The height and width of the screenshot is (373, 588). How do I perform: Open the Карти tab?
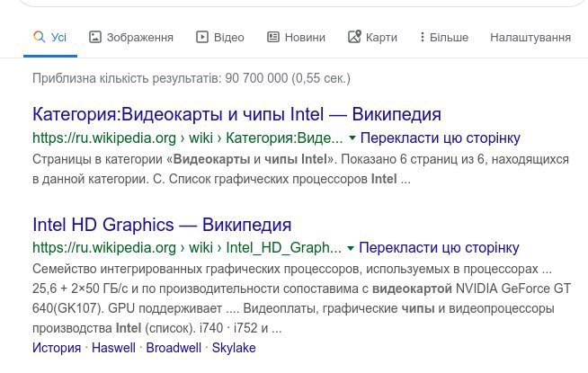pos(372,37)
